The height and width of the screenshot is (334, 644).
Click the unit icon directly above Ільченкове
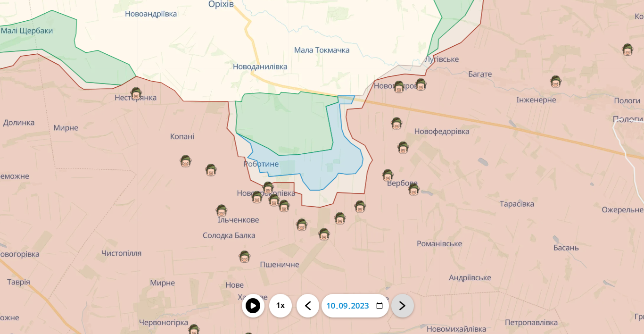(222, 210)
